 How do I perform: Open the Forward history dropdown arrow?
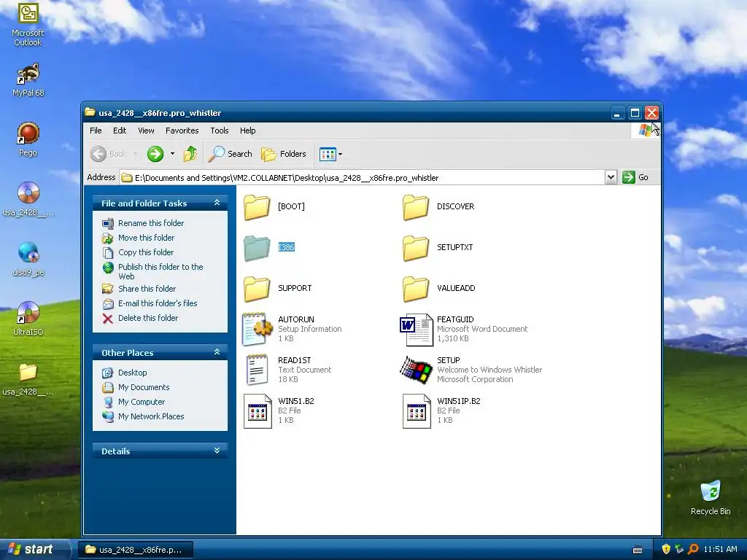[x=172, y=154]
